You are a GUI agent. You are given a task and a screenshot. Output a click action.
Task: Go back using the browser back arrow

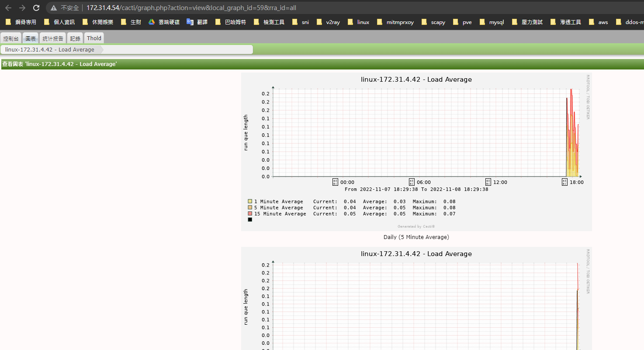tap(8, 8)
